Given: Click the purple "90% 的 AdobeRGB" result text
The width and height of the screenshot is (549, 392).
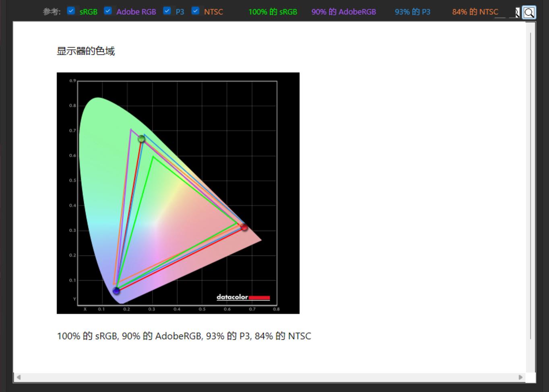Looking at the screenshot, I should tap(343, 12).
